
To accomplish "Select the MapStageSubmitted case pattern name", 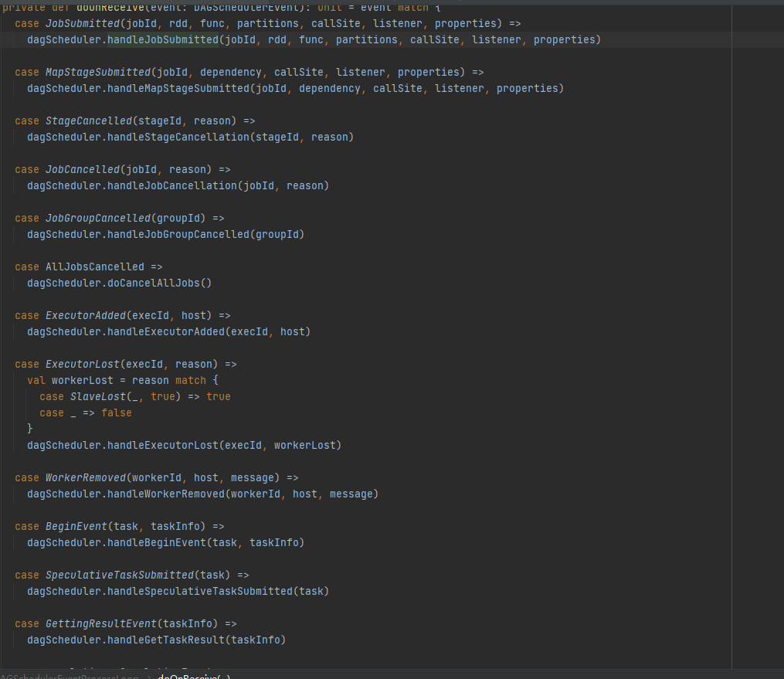I will tap(98, 72).
